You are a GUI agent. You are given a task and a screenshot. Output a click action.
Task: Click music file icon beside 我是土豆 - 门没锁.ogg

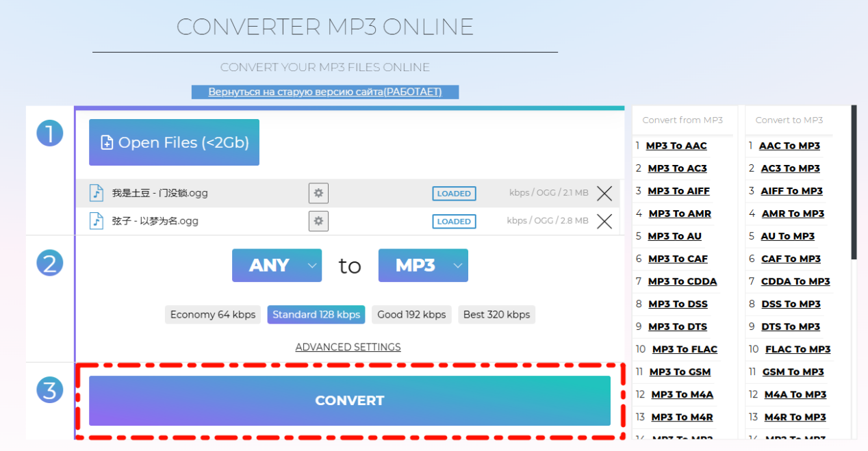click(97, 193)
